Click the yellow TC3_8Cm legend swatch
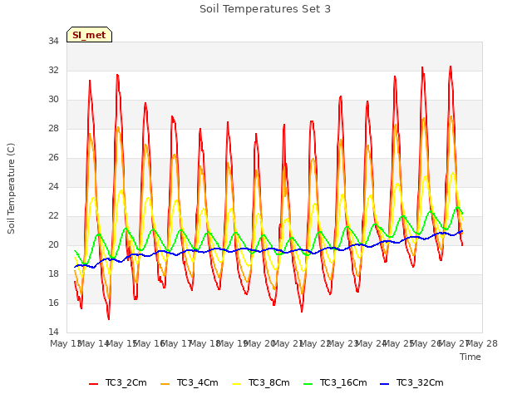532x399 pixels. [236, 384]
